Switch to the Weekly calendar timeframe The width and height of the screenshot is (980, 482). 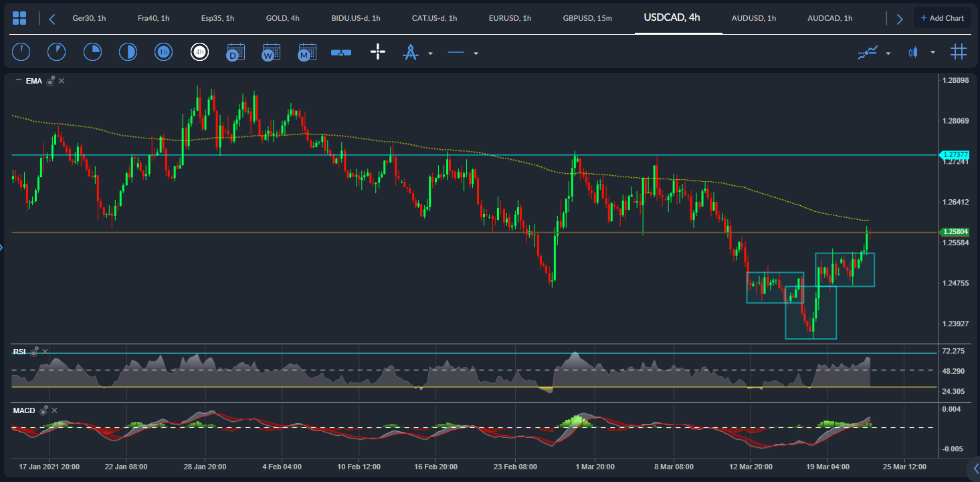pos(271,52)
